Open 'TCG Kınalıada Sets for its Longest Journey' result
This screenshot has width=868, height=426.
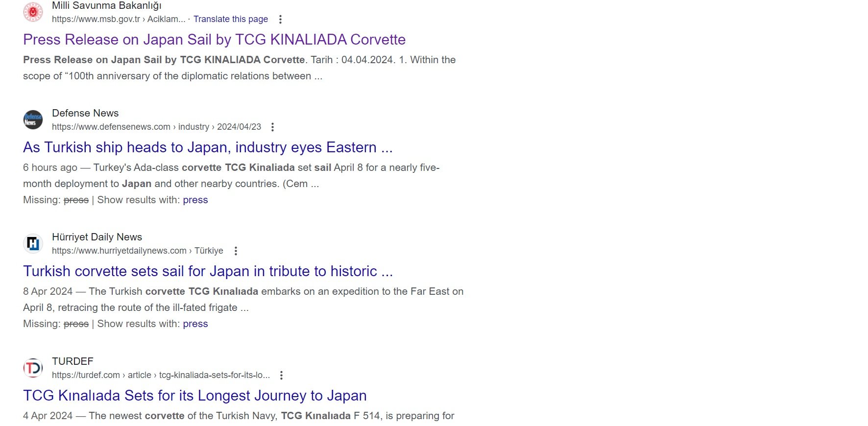tap(195, 395)
